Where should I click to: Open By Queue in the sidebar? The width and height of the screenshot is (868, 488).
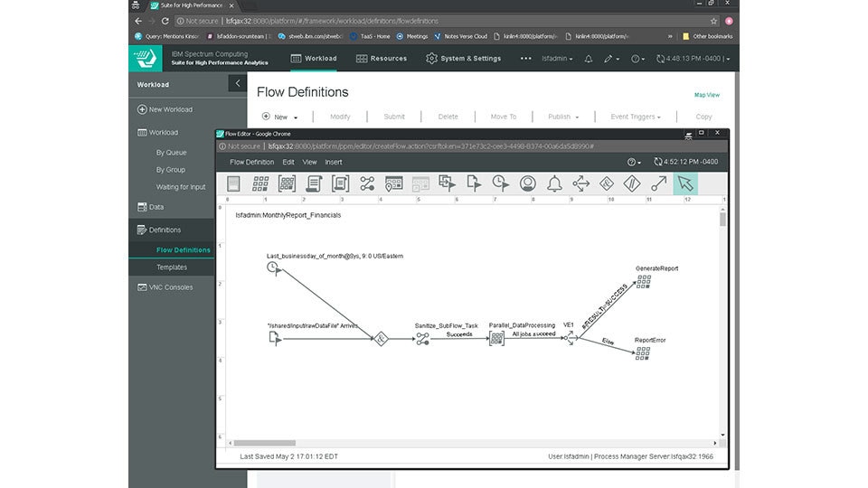coord(171,152)
